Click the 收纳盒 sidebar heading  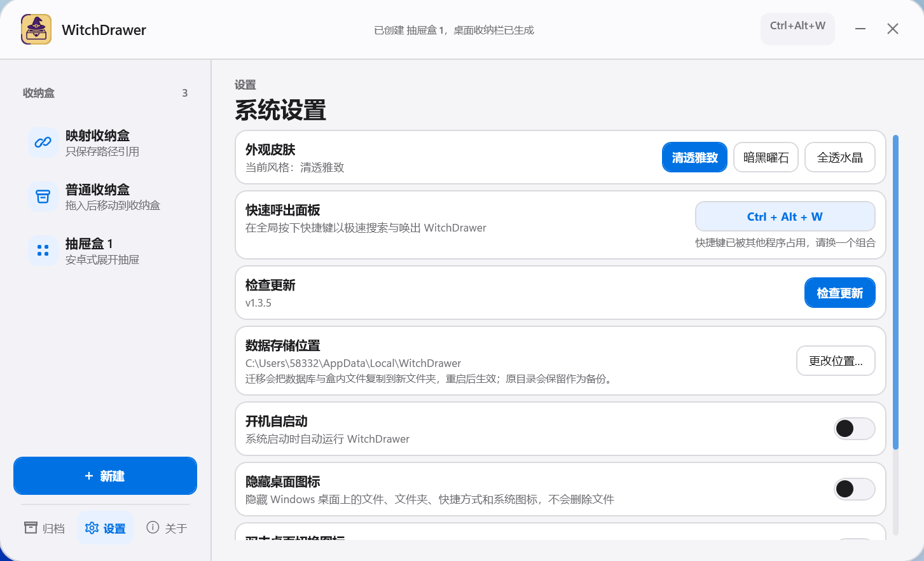[39, 93]
